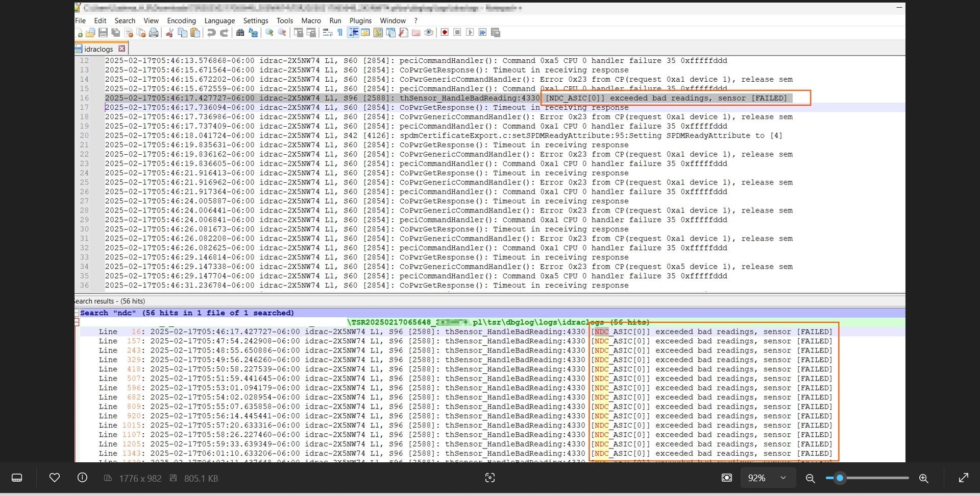Enter fullscreen with the expand button
Screen dimensions: 980x496
pyautogui.click(x=964, y=478)
